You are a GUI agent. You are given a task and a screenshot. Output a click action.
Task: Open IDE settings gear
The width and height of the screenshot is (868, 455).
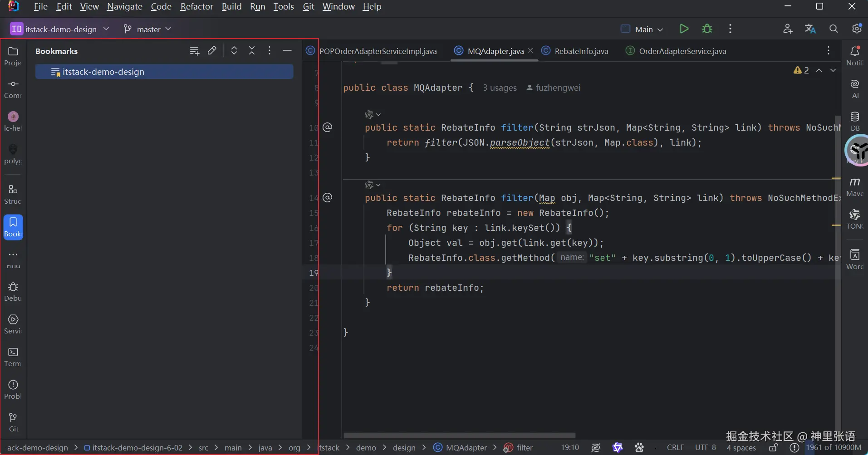pyautogui.click(x=857, y=29)
